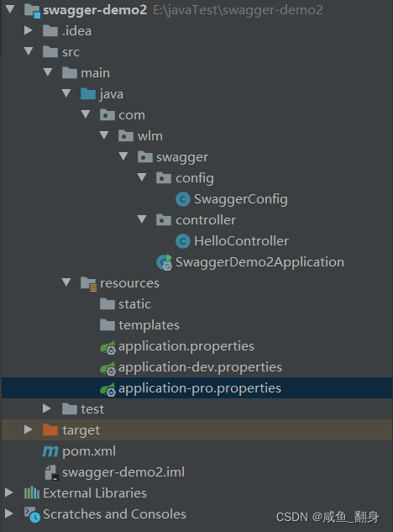This screenshot has height=532, width=393.
Task: Collapse the swagger package arrow
Action: coord(123,156)
